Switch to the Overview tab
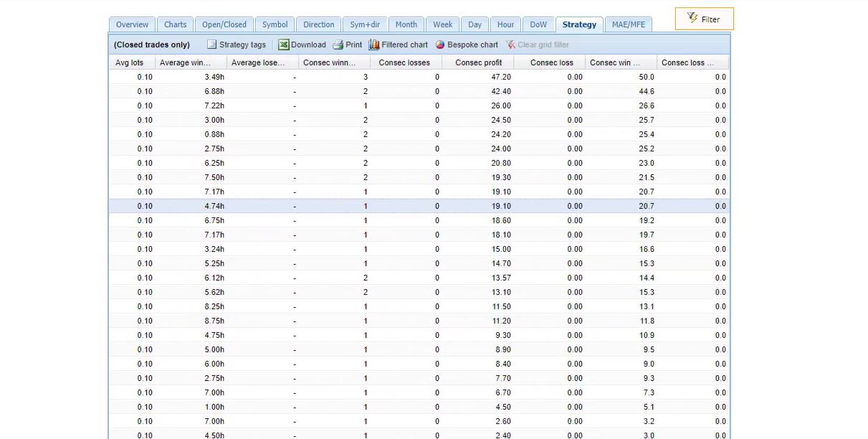Image resolution: width=868 pixels, height=439 pixels. 132,24
